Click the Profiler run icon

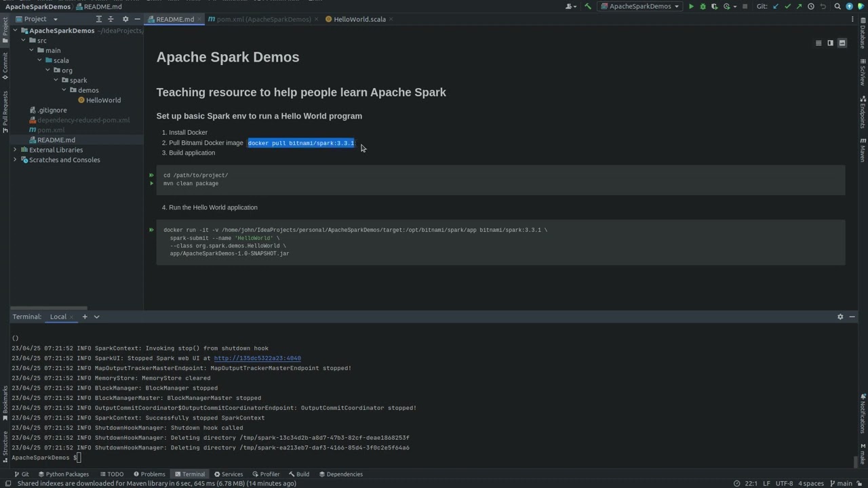(x=726, y=6)
